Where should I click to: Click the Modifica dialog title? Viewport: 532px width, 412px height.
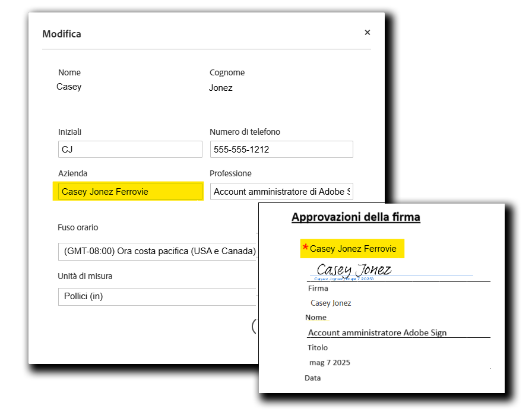tap(61, 34)
